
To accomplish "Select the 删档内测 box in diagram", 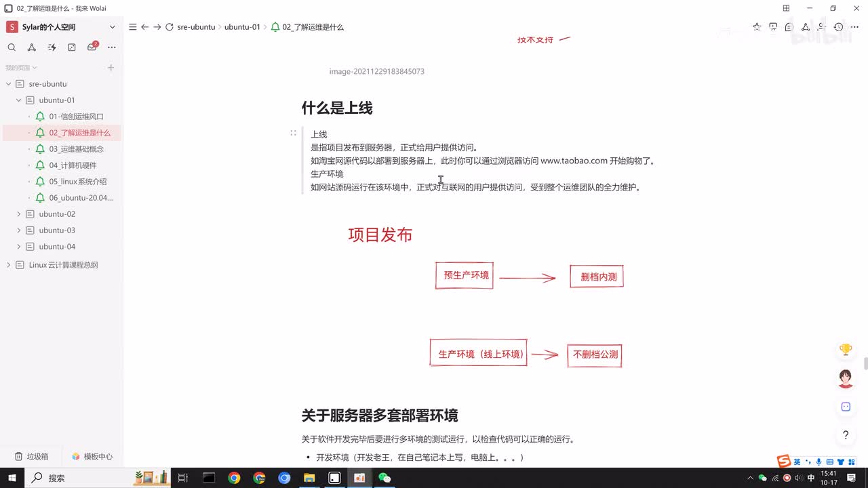I will click(597, 277).
